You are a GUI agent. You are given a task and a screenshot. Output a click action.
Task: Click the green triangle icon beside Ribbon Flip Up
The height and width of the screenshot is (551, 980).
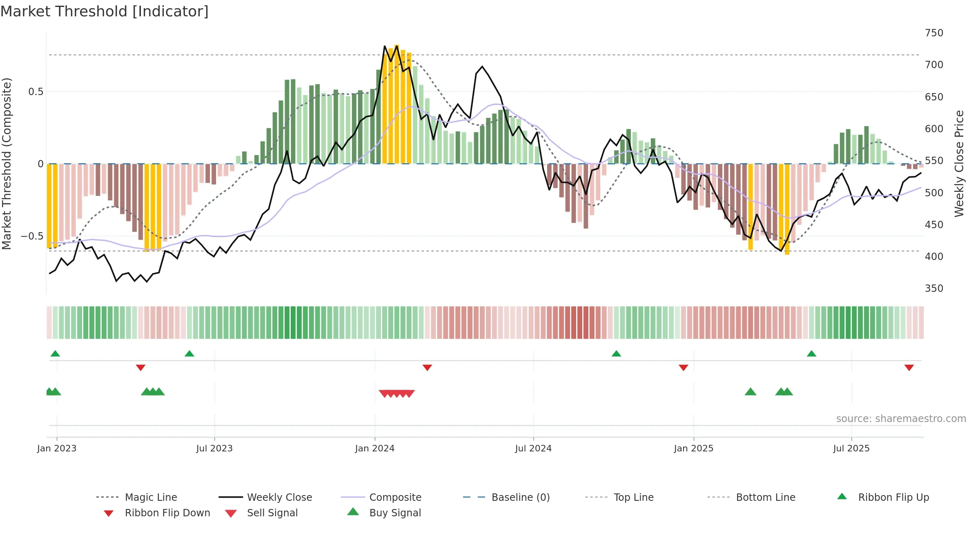[x=842, y=496]
